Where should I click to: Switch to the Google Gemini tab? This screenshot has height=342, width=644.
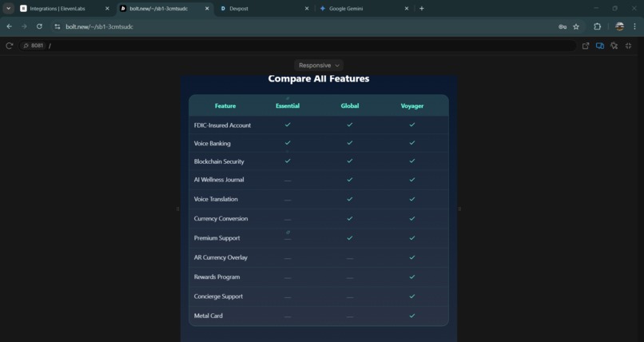(x=364, y=8)
